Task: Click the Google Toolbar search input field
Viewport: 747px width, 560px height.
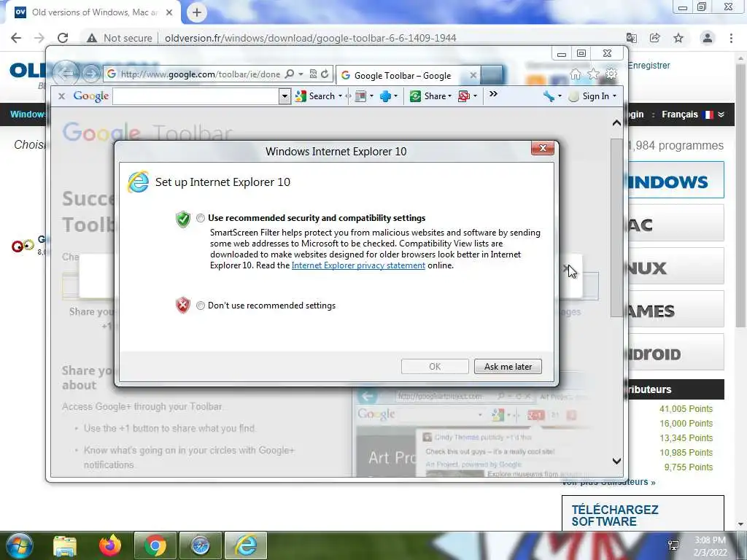Action: click(x=196, y=97)
